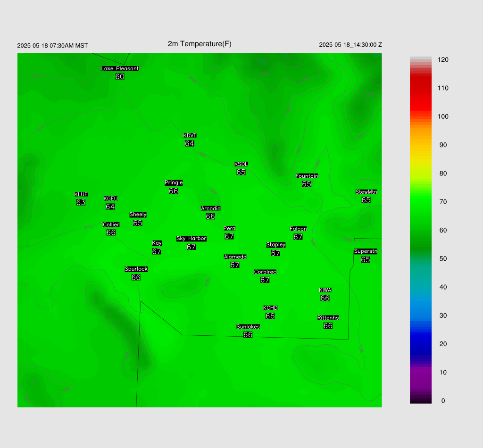Click the Alameda station label

point(235,257)
